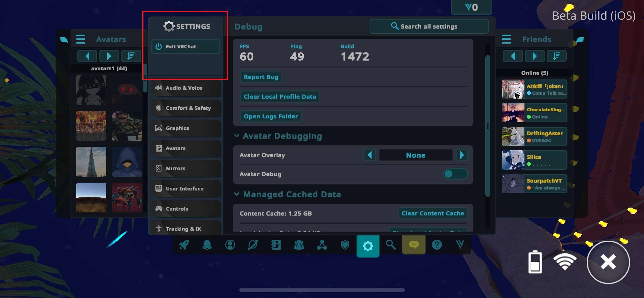Open the search magnifier tab
644x298 pixels.
tap(391, 245)
